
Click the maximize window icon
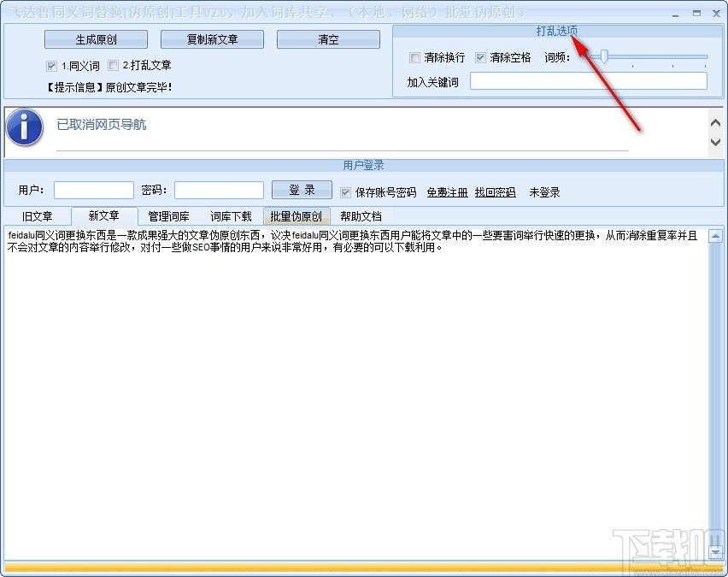(696, 13)
